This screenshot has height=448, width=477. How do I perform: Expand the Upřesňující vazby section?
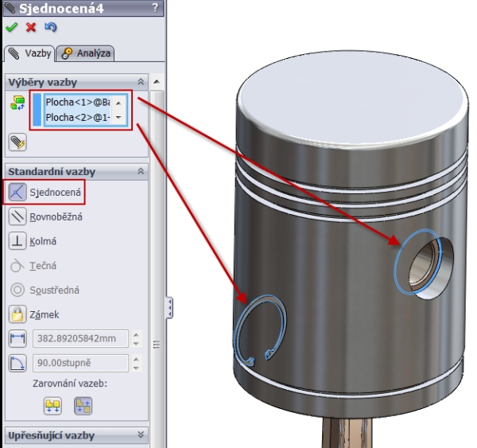tap(141, 434)
